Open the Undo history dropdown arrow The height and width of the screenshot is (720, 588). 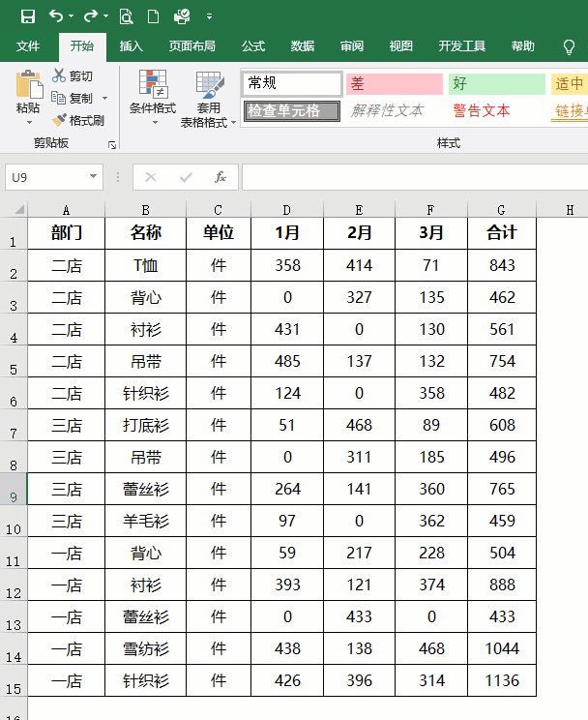pyautogui.click(x=72, y=16)
